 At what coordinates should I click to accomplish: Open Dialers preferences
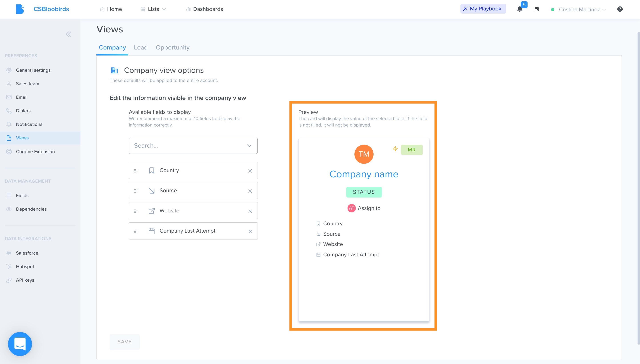pos(23,111)
